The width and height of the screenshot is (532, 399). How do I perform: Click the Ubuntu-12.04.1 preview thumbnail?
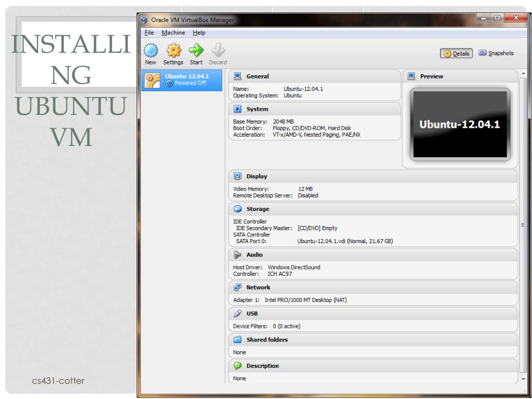pyautogui.click(x=460, y=125)
